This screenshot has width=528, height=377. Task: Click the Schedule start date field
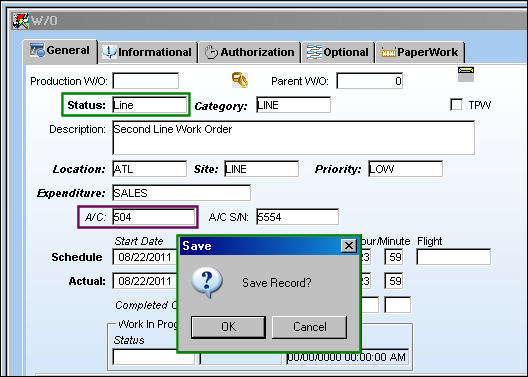(x=145, y=257)
